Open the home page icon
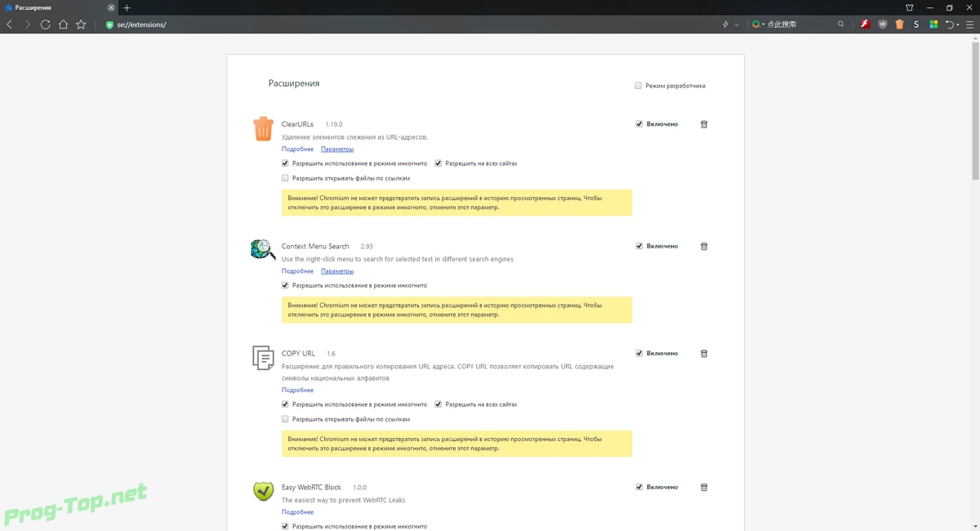 [x=63, y=25]
